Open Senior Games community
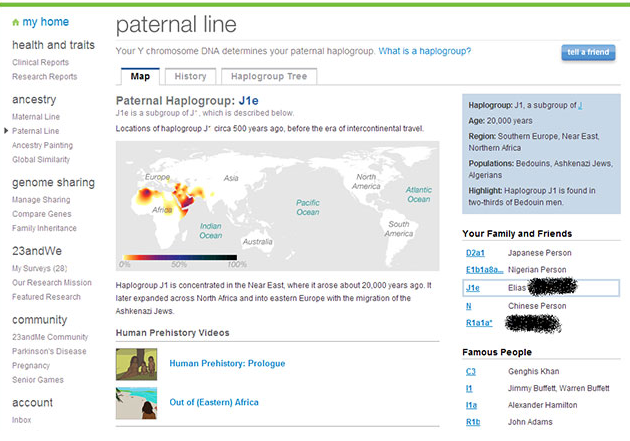630x441 pixels. tap(38, 380)
